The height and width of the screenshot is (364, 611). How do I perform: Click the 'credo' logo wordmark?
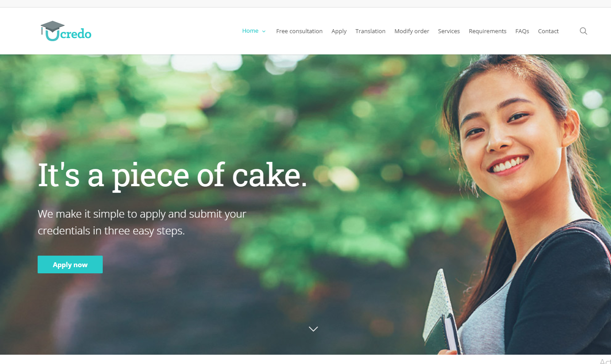76,34
